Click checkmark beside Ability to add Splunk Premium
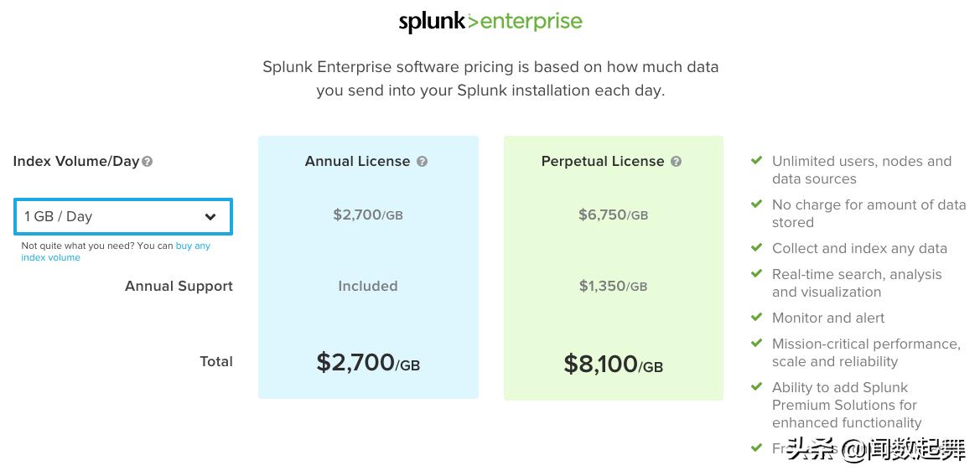980x476 pixels. pyautogui.click(x=756, y=387)
